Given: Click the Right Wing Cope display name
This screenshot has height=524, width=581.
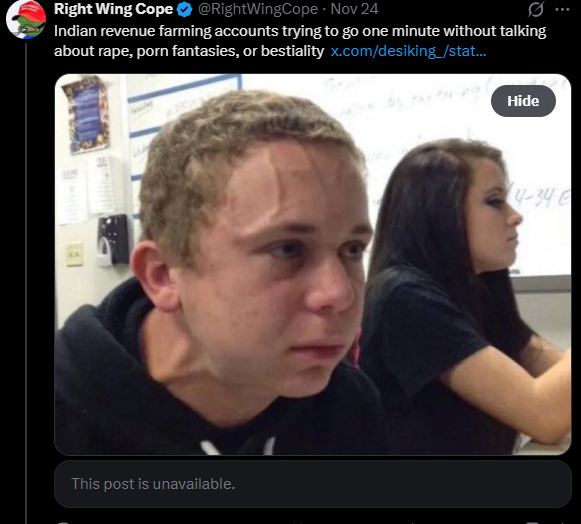Looking at the screenshot, I should click(113, 9).
